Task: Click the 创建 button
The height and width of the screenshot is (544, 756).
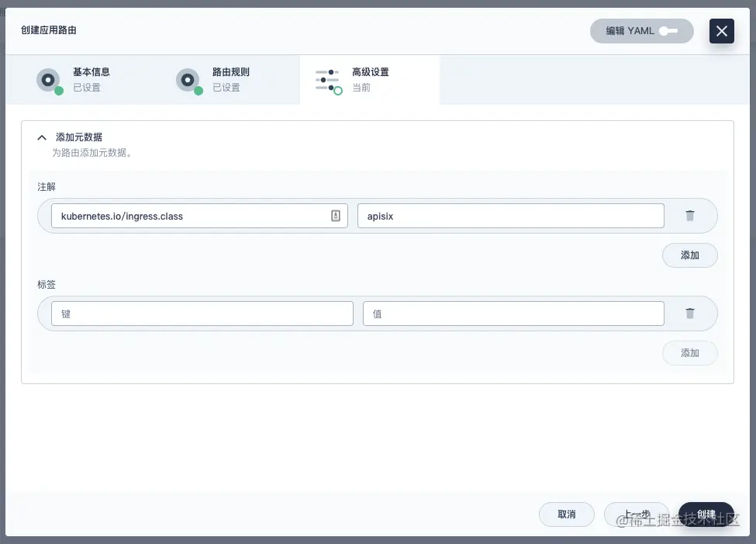Action: [706, 515]
